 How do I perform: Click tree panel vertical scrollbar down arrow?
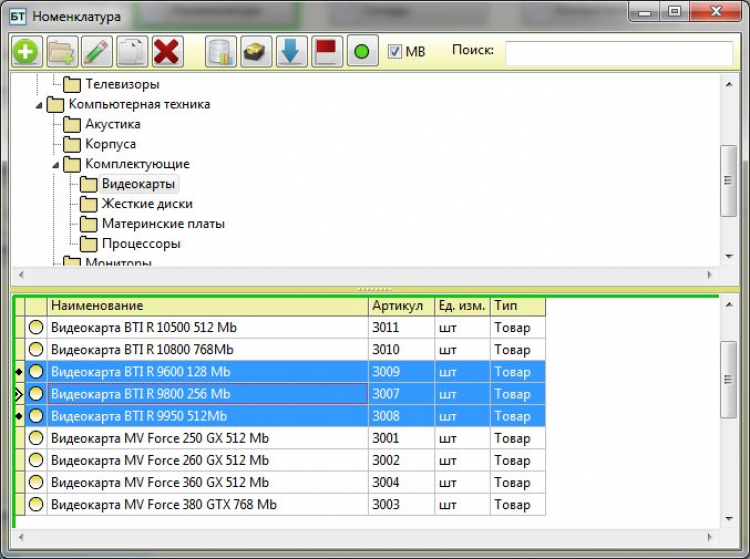(728, 256)
